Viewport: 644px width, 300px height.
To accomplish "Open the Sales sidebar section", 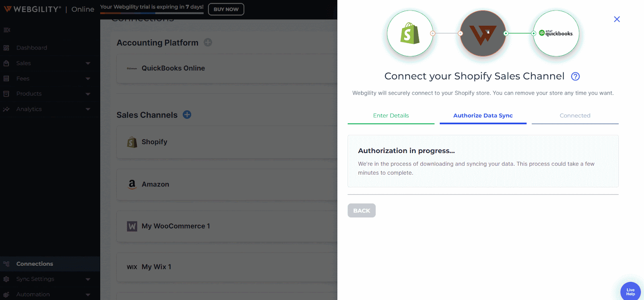I will [24, 63].
